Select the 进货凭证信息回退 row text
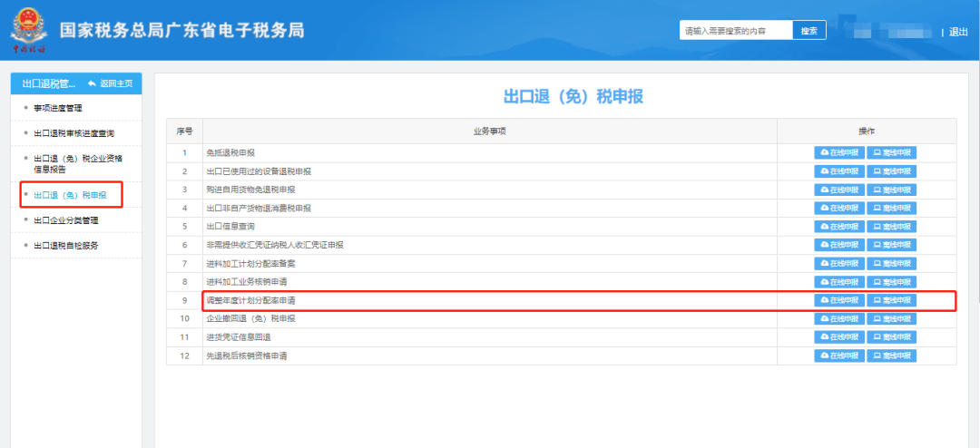Image resolution: width=980 pixels, height=448 pixels. pyautogui.click(x=239, y=336)
